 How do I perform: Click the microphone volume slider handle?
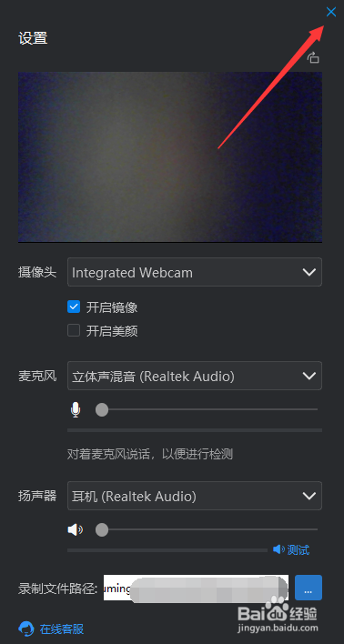pyautogui.click(x=102, y=409)
